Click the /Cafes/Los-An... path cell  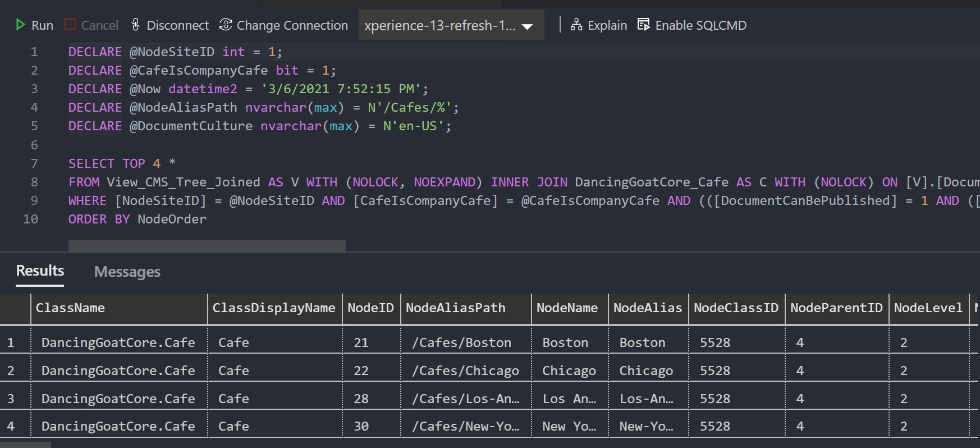coord(466,399)
